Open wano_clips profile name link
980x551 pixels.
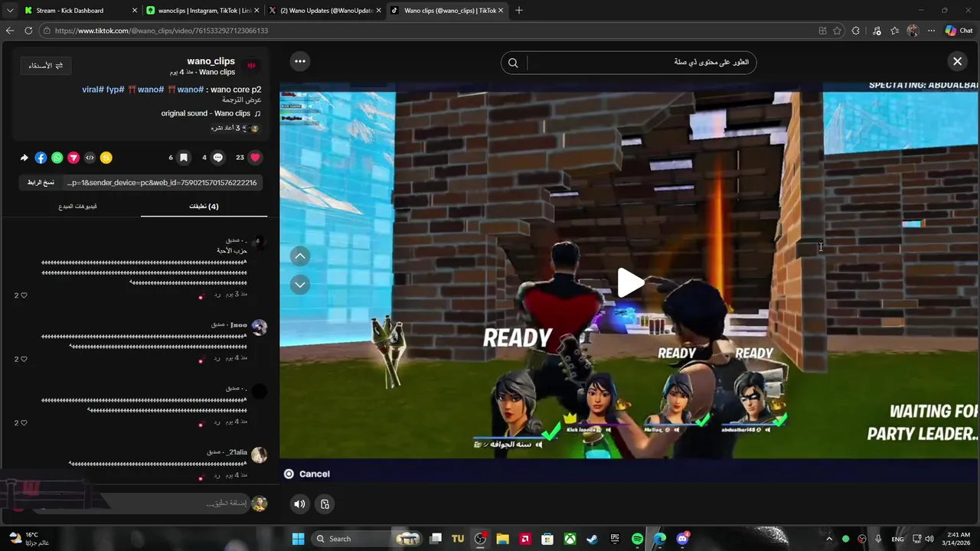211,61
